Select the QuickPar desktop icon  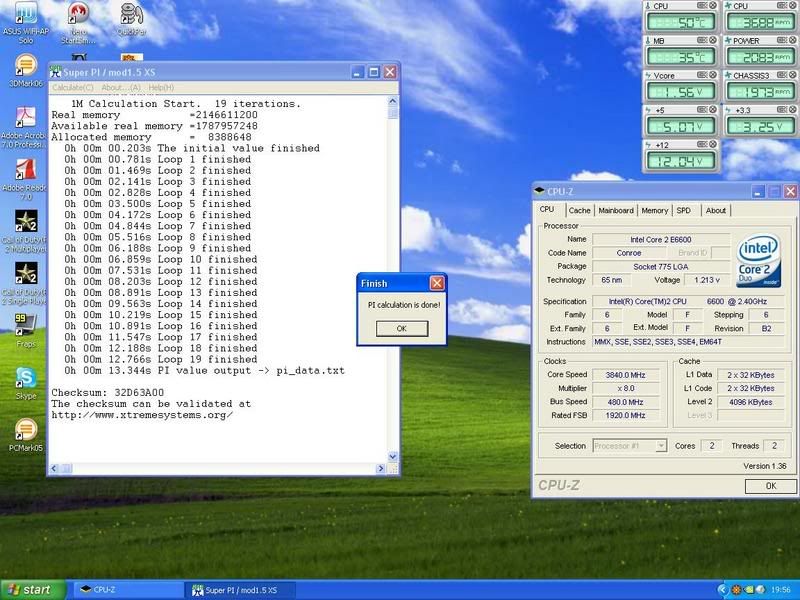pos(131,19)
